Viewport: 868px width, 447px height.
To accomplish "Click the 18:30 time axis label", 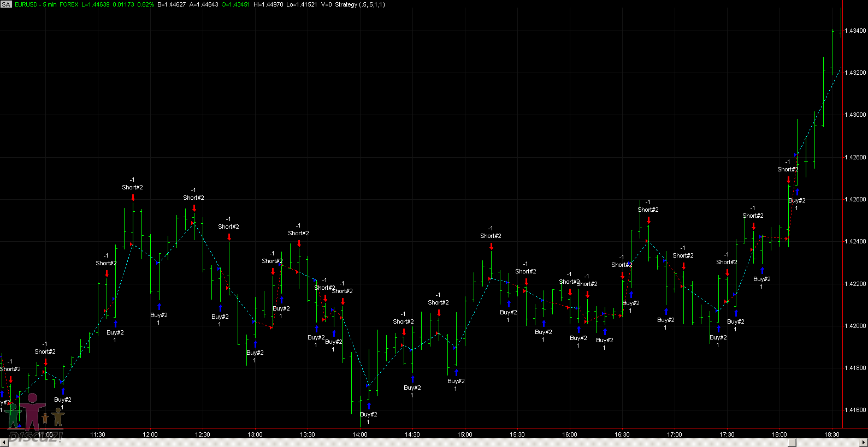I will pyautogui.click(x=832, y=434).
